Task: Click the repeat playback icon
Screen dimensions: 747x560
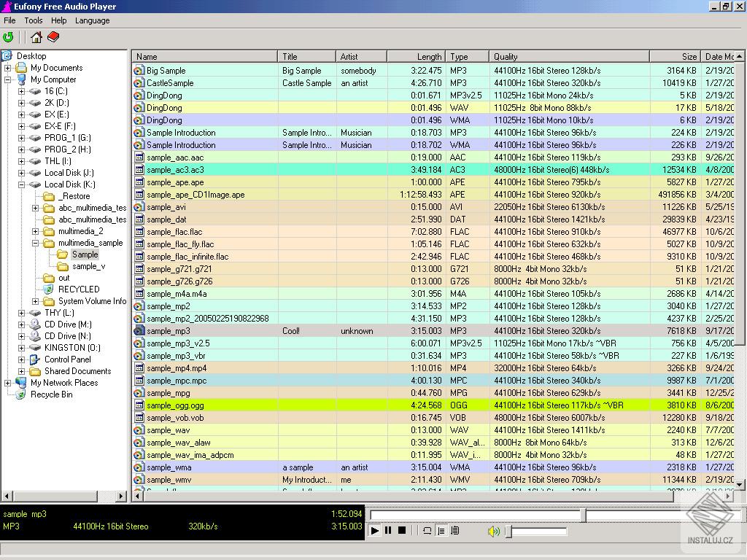Action: coord(428,531)
